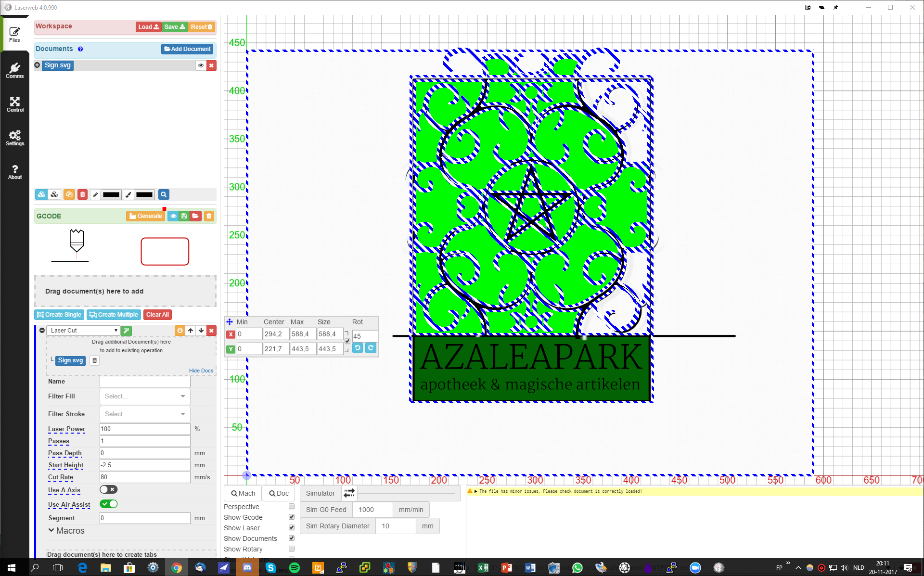Delete the Laser Cut operation
924x576 pixels.
pyautogui.click(x=211, y=331)
